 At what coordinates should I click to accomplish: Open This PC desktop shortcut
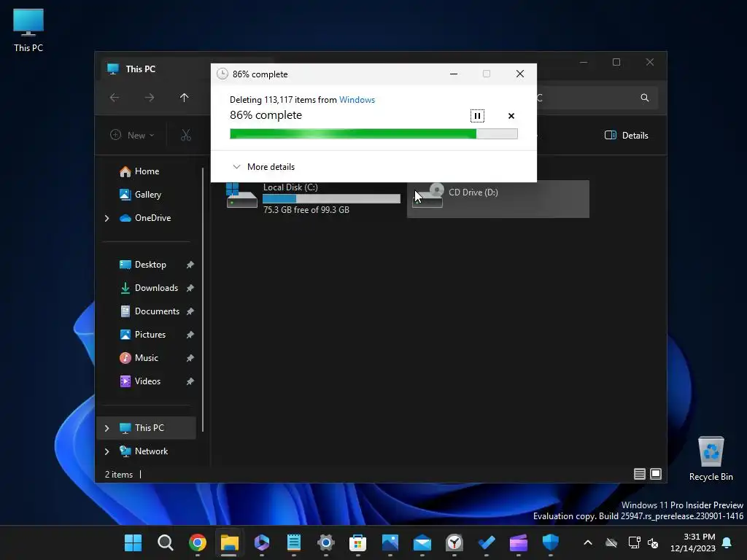28,31
